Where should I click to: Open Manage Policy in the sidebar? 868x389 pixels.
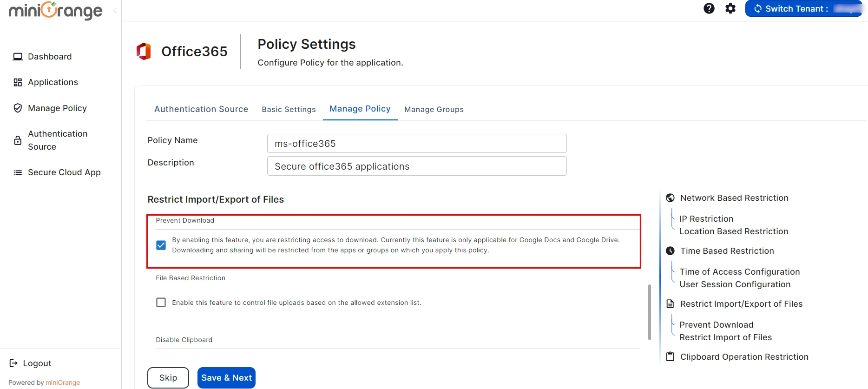[x=57, y=108]
